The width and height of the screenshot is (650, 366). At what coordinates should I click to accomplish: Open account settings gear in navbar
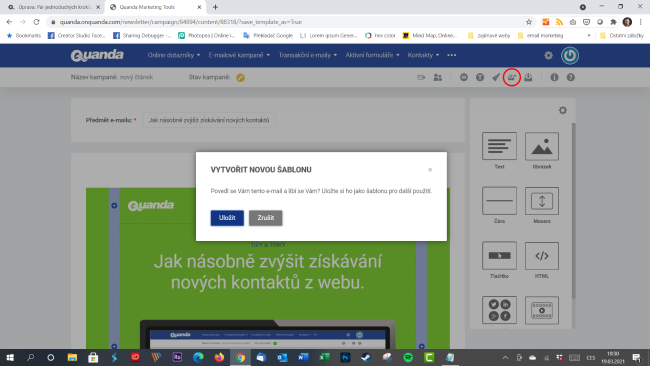pos(548,56)
